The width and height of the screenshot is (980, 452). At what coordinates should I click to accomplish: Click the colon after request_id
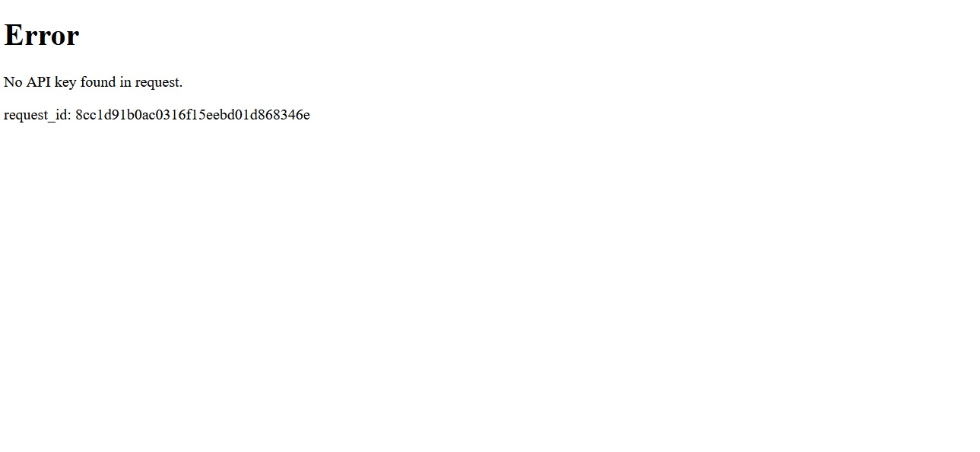point(69,116)
